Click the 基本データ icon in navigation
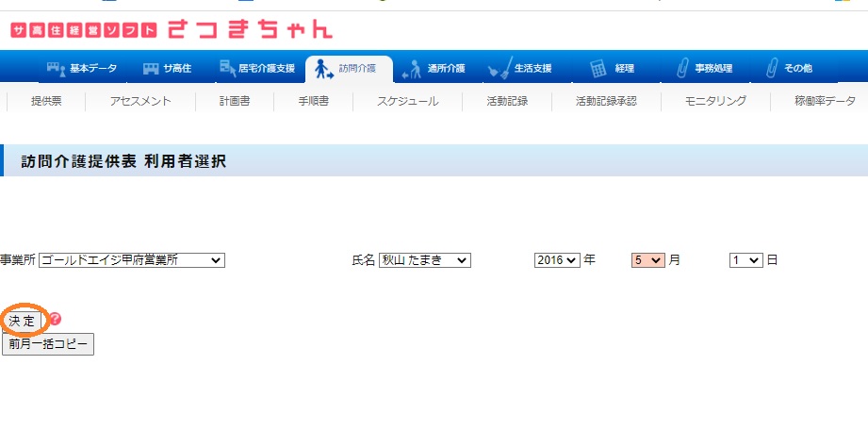 point(57,69)
